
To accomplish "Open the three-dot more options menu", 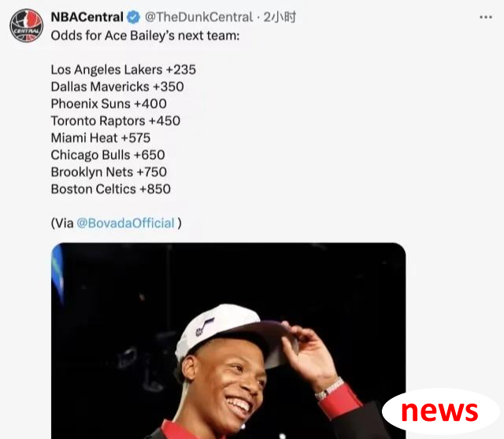I will coord(486,17).
